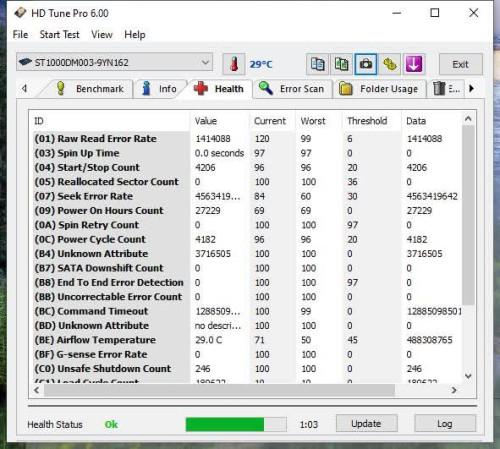Select the (BC) Command Timeout row
This screenshot has width=500, height=449.
tap(246, 311)
